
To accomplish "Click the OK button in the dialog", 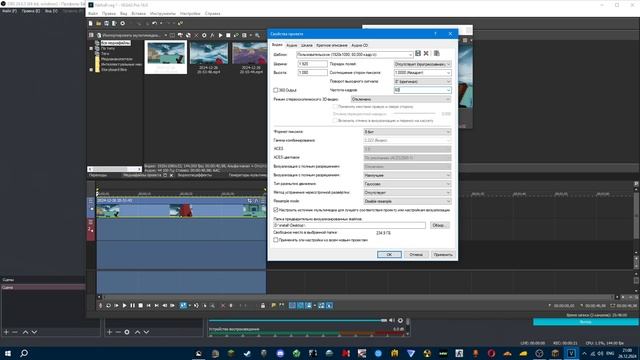I will pyautogui.click(x=389, y=254).
